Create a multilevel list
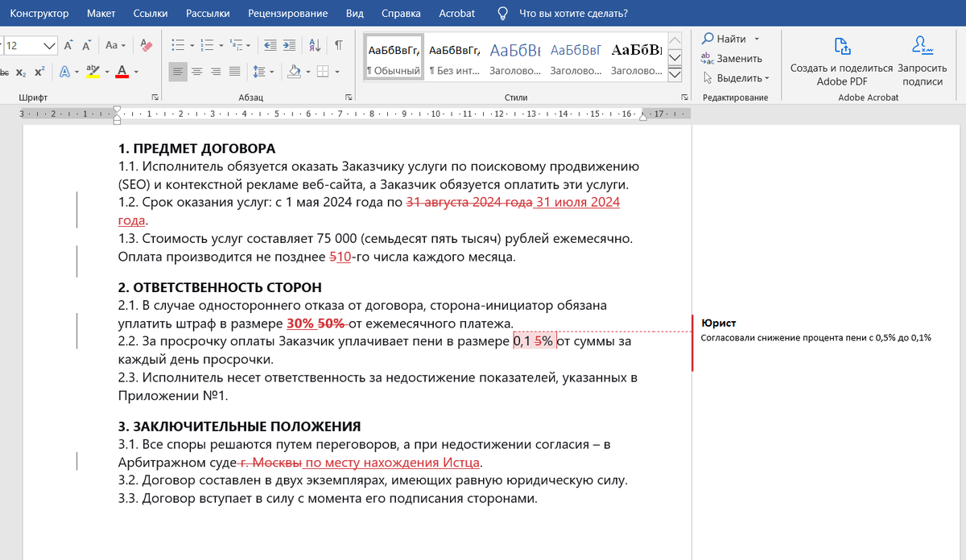Viewport: 966px width, 560px height. tap(240, 45)
